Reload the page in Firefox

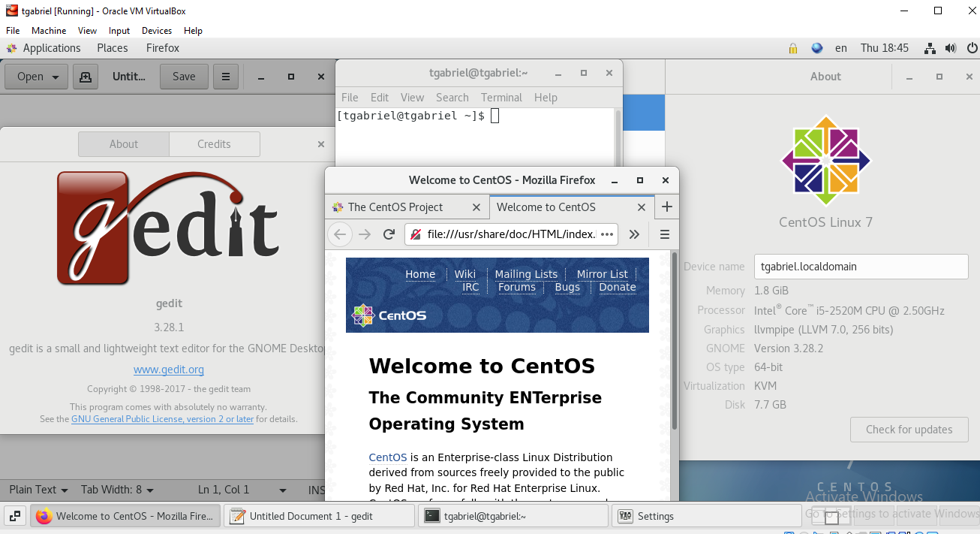click(x=389, y=234)
